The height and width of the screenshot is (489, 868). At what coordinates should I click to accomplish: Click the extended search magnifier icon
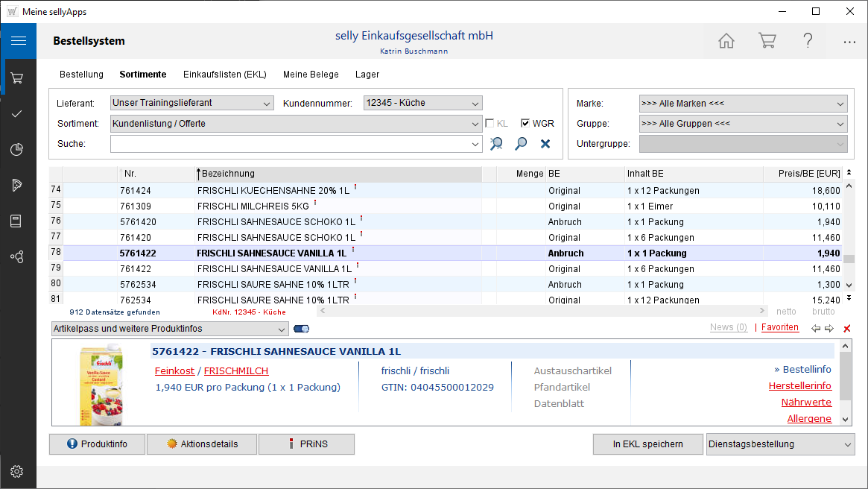coord(496,143)
